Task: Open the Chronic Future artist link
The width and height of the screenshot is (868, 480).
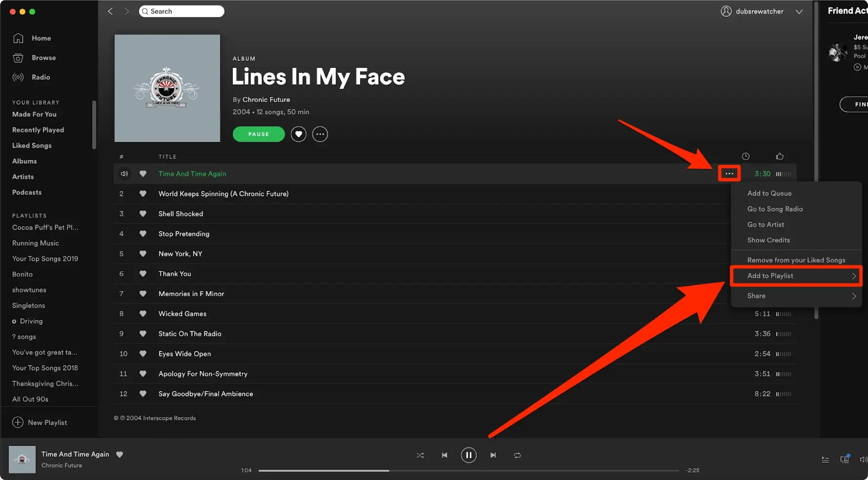Action: [x=266, y=100]
